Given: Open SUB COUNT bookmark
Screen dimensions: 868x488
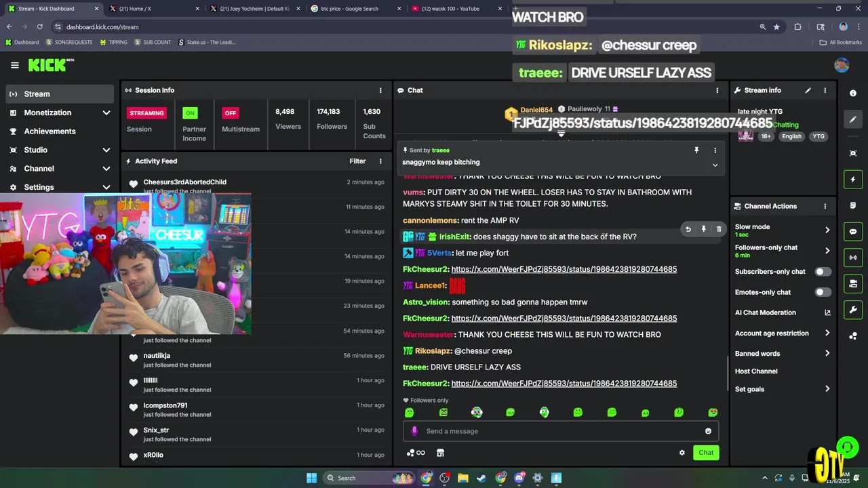Looking at the screenshot, I should pos(153,42).
